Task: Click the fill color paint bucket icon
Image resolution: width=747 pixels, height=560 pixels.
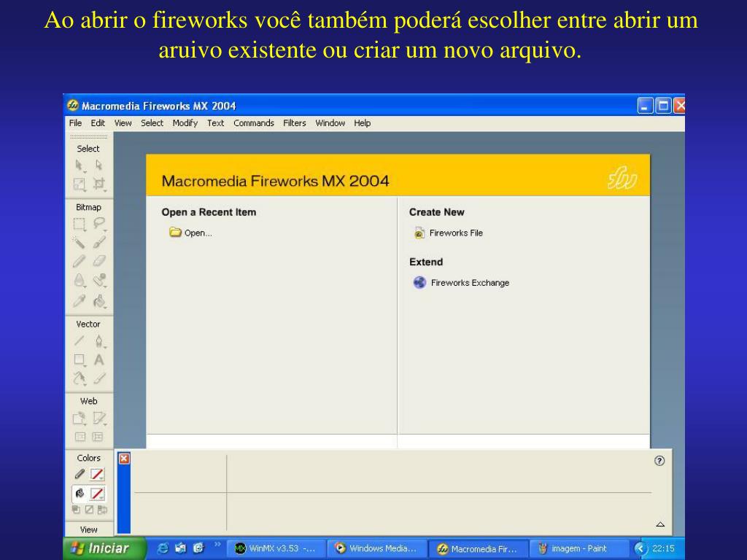Action: pyautogui.click(x=80, y=494)
